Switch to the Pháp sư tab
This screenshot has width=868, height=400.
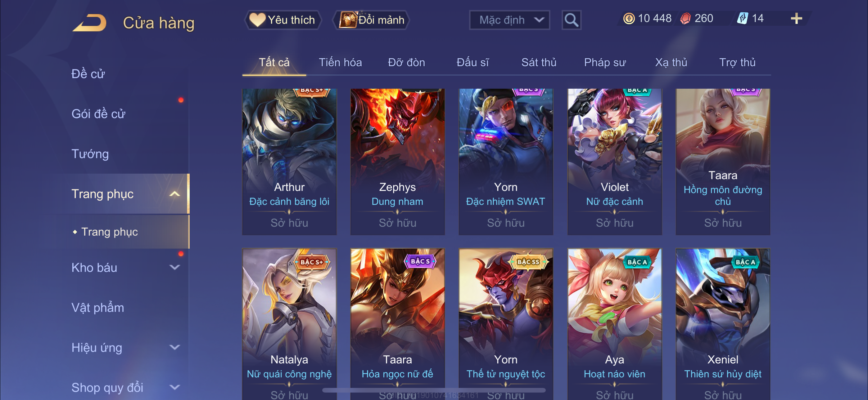click(x=605, y=62)
